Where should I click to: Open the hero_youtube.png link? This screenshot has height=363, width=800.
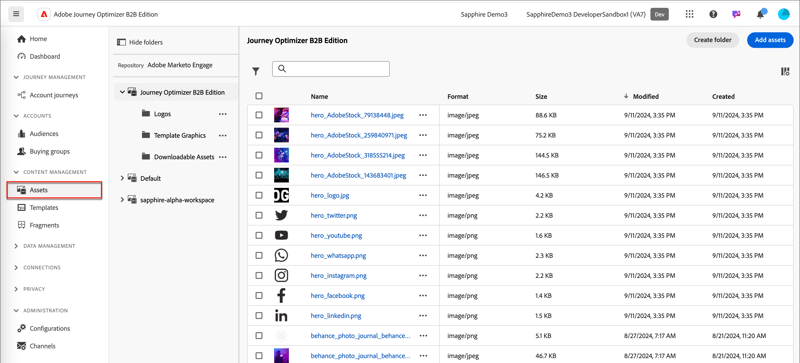pyautogui.click(x=336, y=235)
